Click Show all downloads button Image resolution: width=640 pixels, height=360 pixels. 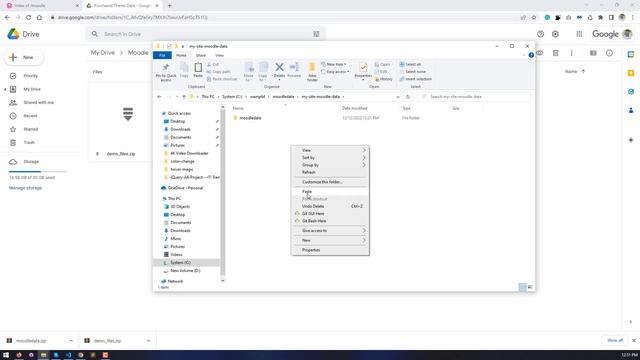615,340
